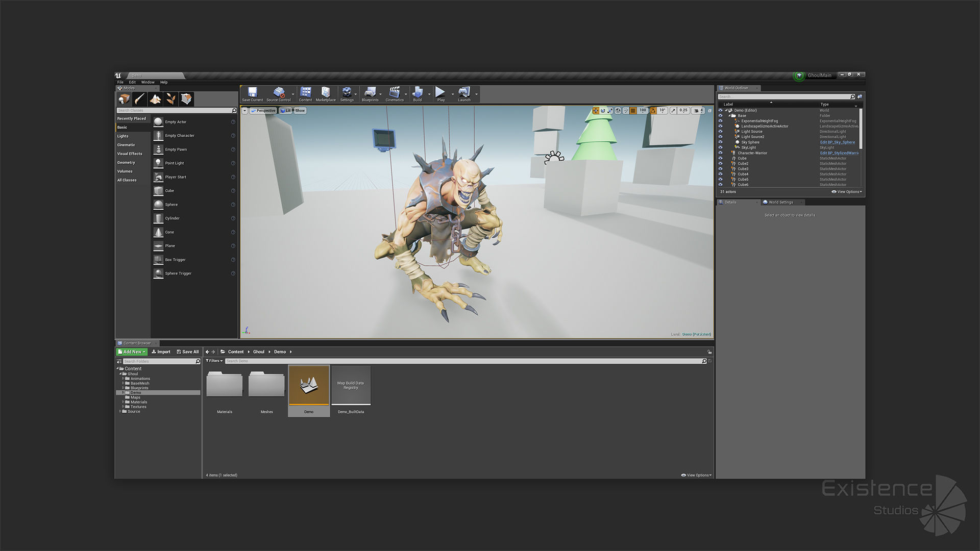Expand the Animations folder in content tree

click(x=123, y=379)
